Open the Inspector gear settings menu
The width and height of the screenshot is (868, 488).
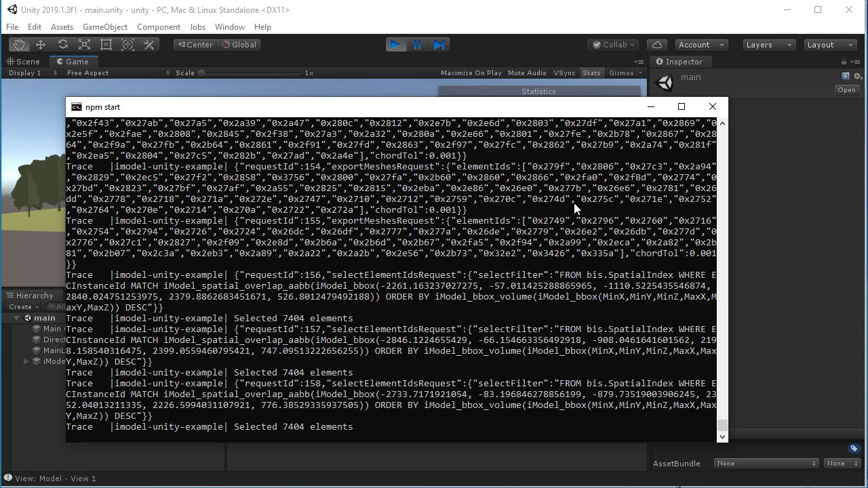click(x=858, y=77)
